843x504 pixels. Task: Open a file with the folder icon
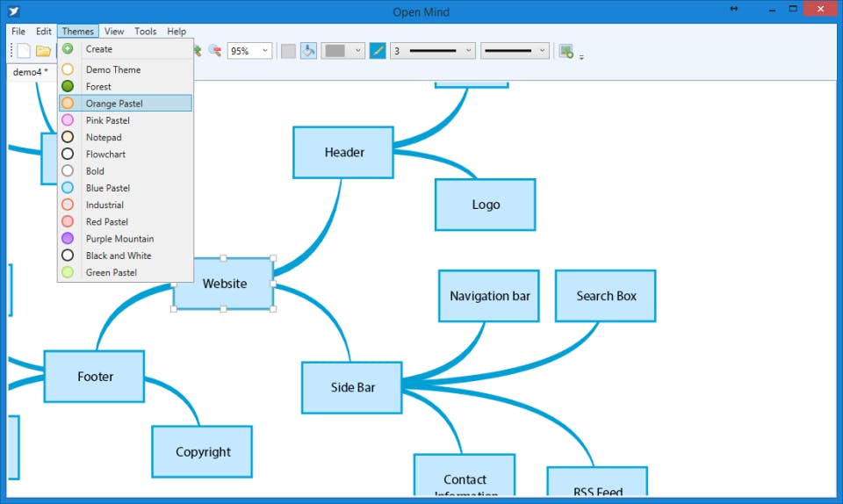tap(43, 51)
